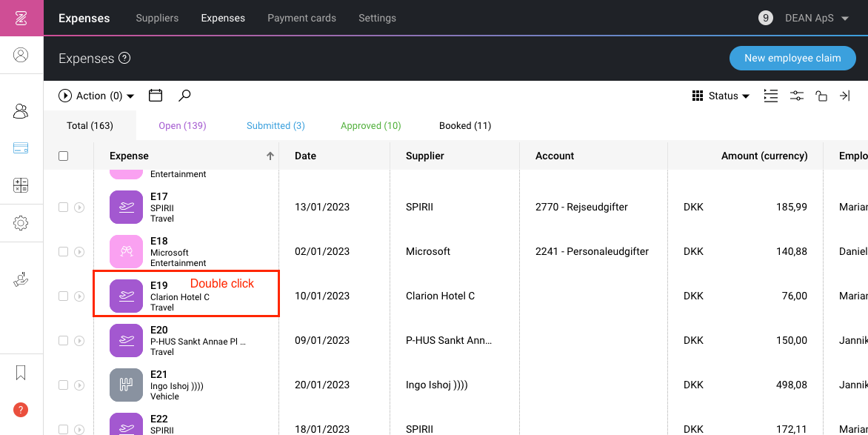Open the Suppliers navigation link

point(157,19)
